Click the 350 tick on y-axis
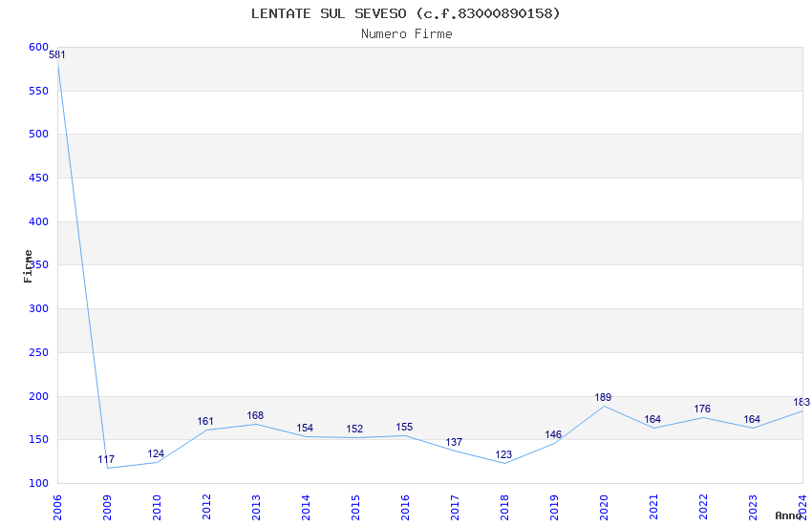The width and height of the screenshot is (812, 525). (38, 264)
